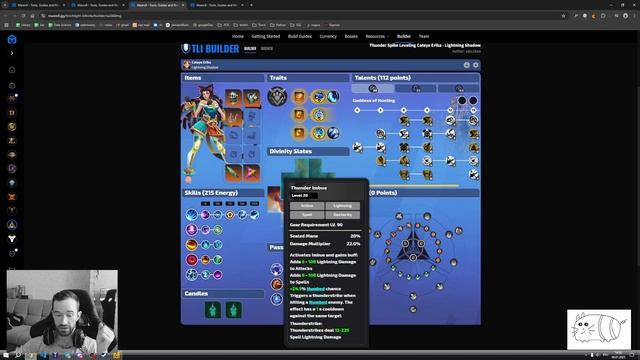Open the Maxroll cube logo in sidebar

[x=12, y=39]
